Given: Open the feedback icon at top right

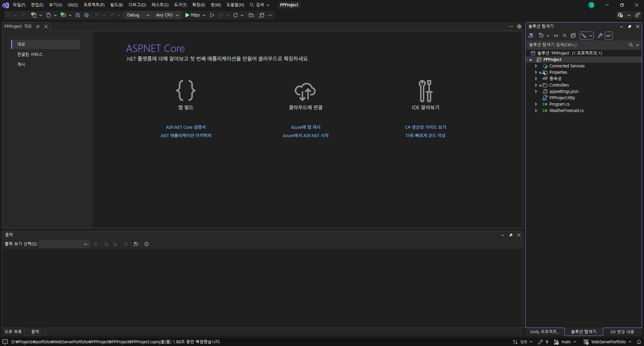Looking at the screenshot, I should point(638,15).
